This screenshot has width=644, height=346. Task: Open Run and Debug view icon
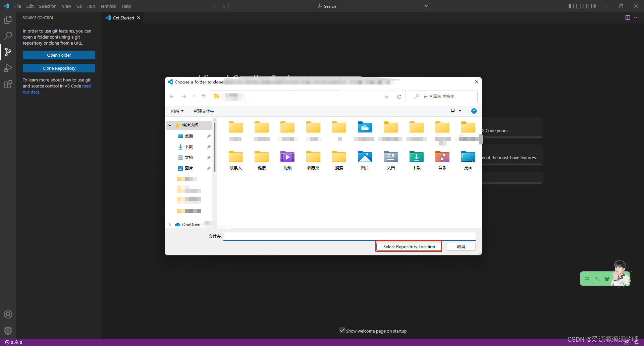click(x=8, y=68)
